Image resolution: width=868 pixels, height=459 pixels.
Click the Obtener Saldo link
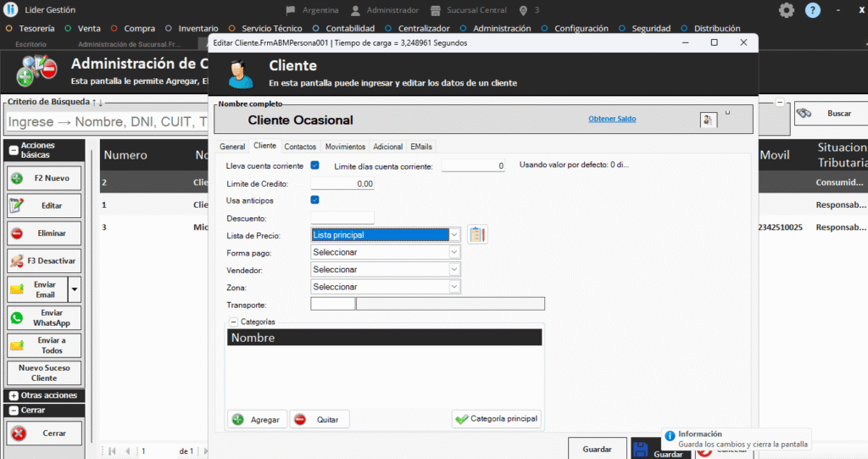coord(612,119)
